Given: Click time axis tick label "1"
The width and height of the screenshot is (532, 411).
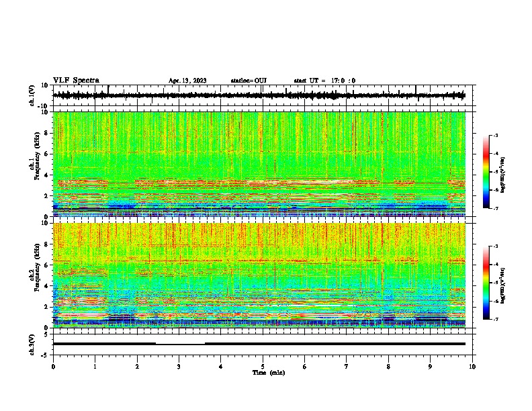Looking at the screenshot, I should [95, 367].
